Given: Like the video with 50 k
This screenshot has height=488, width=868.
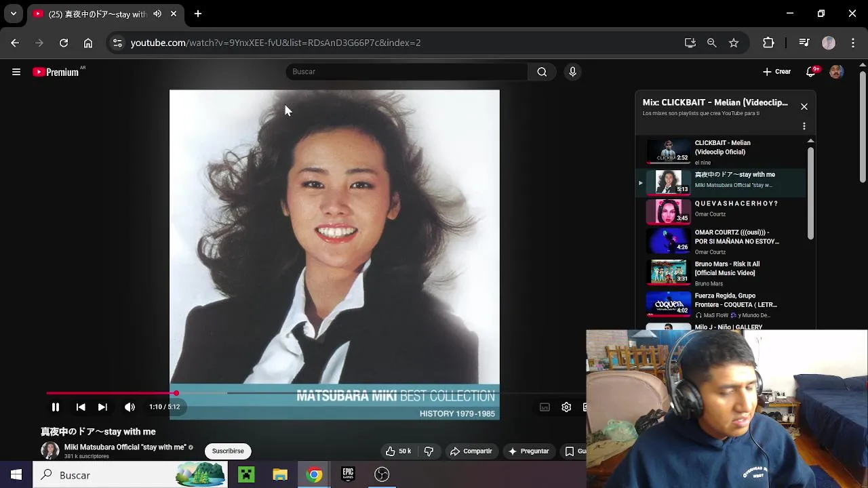Looking at the screenshot, I should pos(399,451).
